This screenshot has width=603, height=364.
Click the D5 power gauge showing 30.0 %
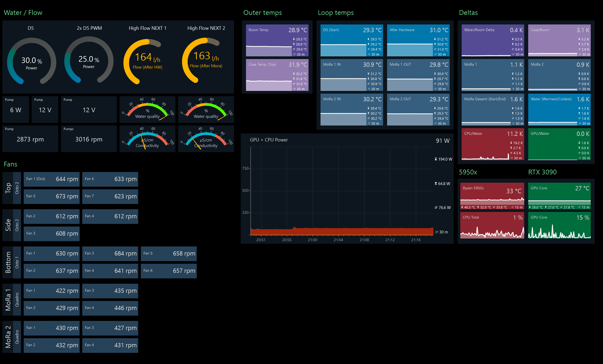(31, 61)
